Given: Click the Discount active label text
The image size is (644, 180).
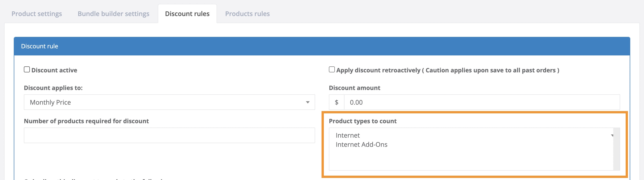Looking at the screenshot, I should tap(54, 70).
